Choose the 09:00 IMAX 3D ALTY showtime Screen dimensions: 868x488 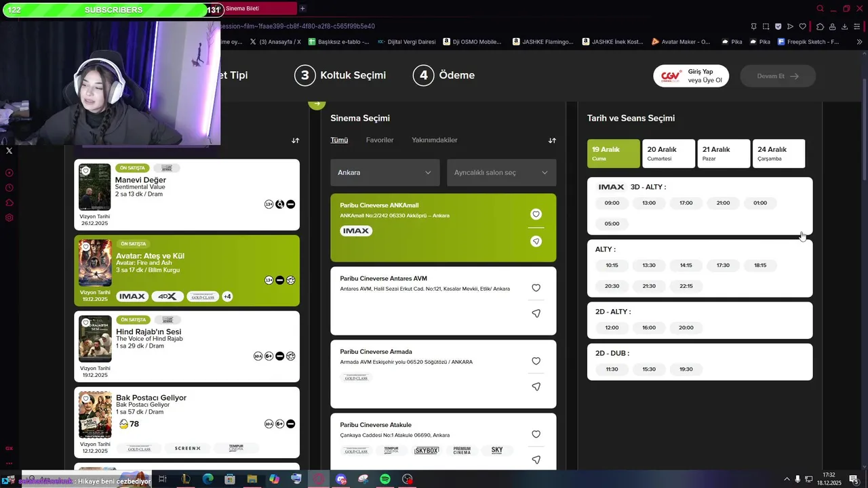tap(612, 203)
